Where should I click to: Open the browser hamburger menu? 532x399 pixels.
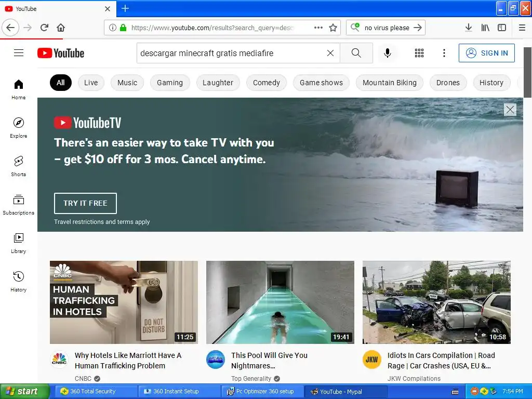(x=522, y=28)
